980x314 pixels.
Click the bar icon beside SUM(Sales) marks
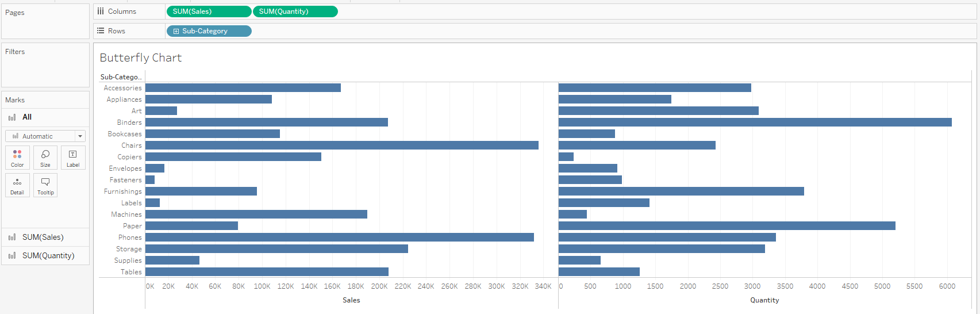coord(12,237)
